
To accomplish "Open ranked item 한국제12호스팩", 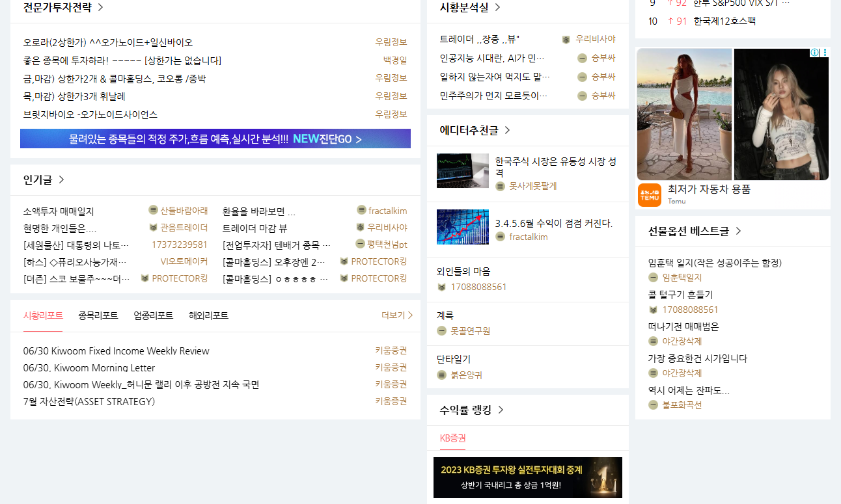I will pos(724,21).
